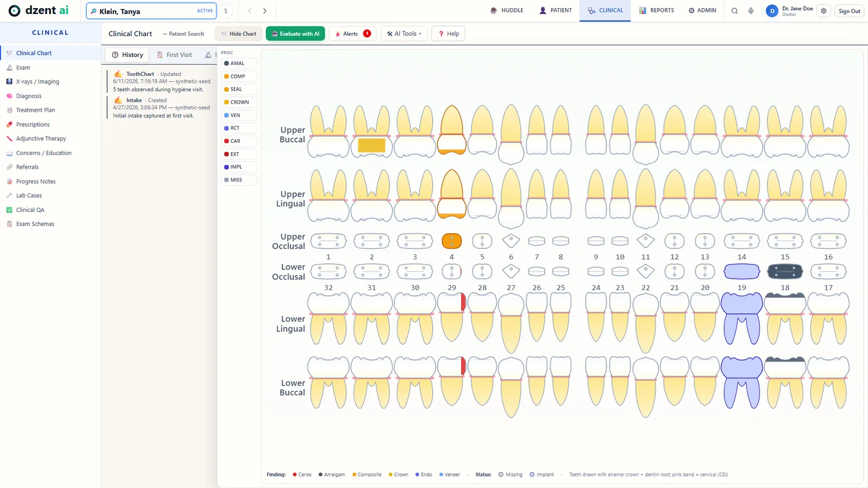Choose the CAR procedure

click(x=239, y=141)
